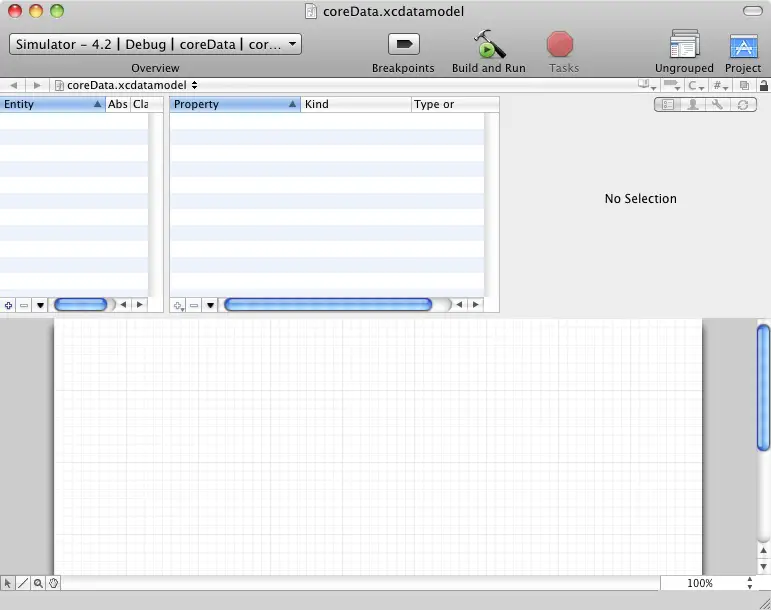Open the breakpoints arrow popup in navigation bar
Image resolution: width=771 pixels, height=610 pixels.
(672, 85)
